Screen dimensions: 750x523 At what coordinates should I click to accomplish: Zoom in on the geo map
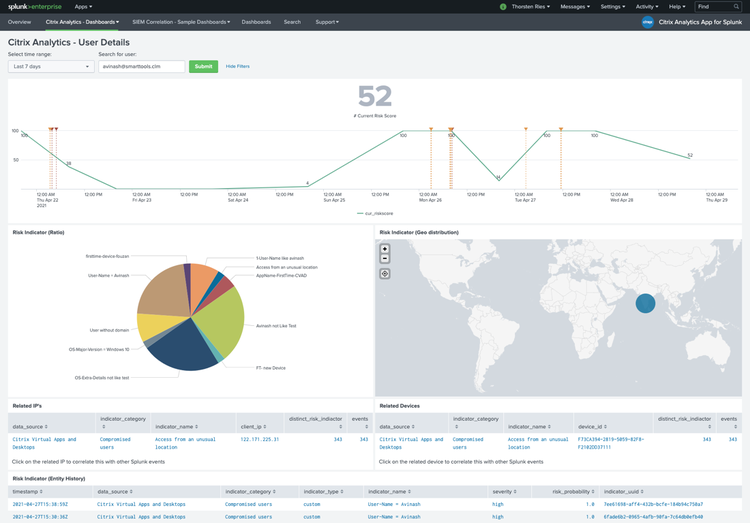385,249
